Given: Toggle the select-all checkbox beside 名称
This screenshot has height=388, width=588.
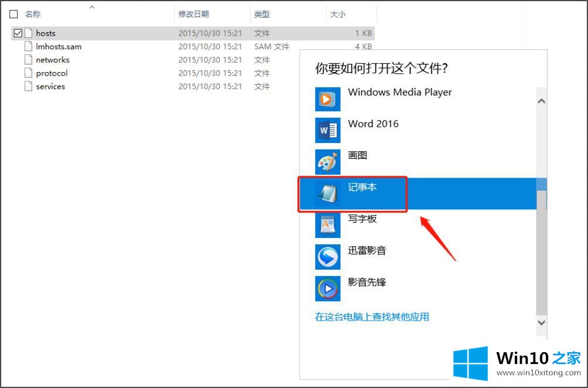Looking at the screenshot, I should pyautogui.click(x=13, y=14).
